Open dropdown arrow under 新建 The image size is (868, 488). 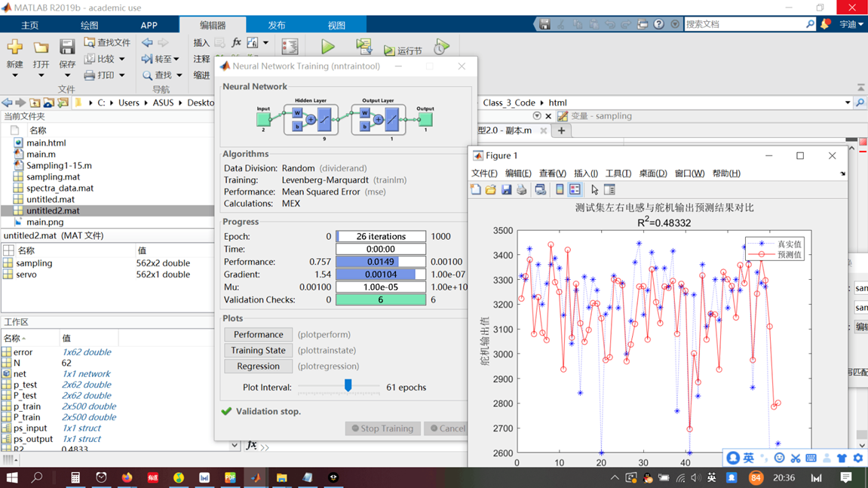15,75
